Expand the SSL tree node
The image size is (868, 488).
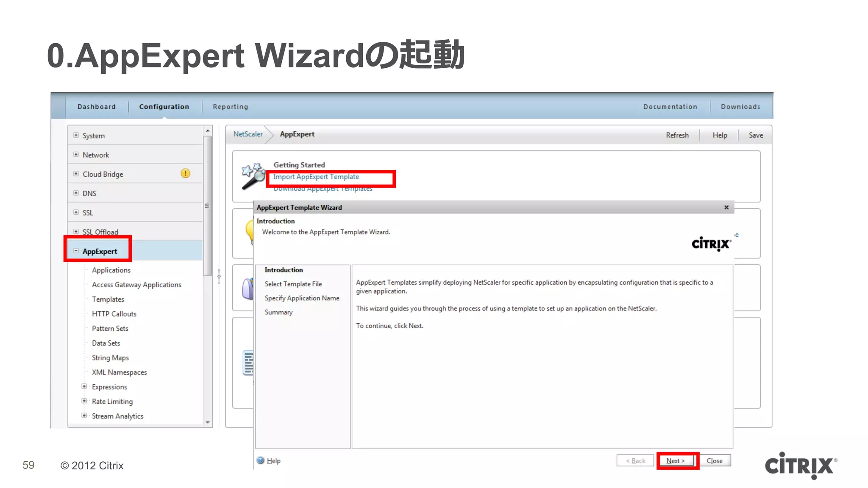[x=76, y=212]
